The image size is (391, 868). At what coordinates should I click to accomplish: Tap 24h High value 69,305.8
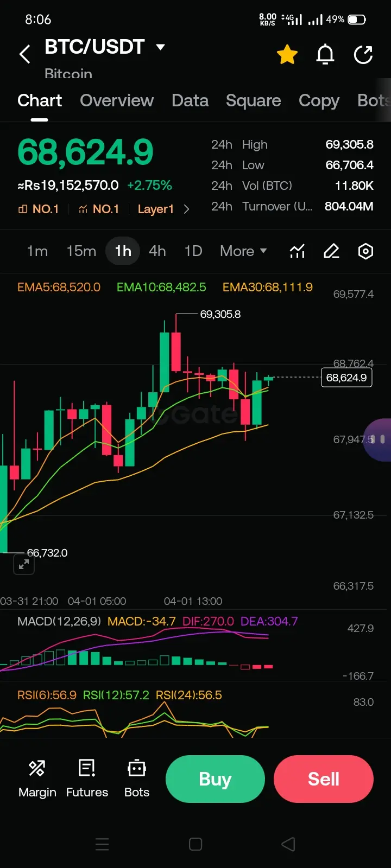[349, 144]
